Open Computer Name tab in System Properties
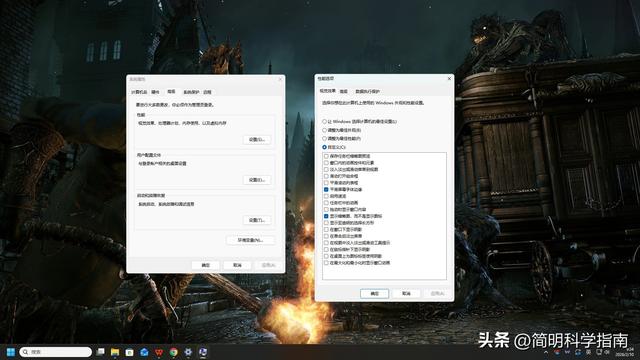640x360 pixels. tap(139, 92)
